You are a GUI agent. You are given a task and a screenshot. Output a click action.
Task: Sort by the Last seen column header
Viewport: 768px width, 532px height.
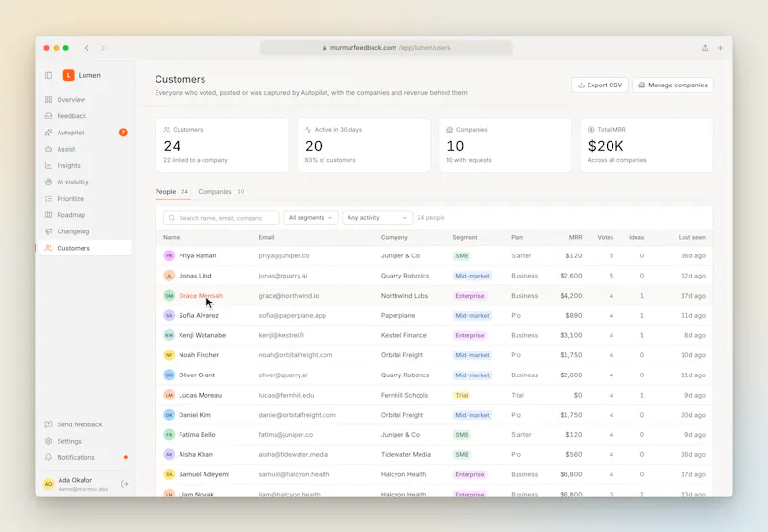tap(691, 237)
